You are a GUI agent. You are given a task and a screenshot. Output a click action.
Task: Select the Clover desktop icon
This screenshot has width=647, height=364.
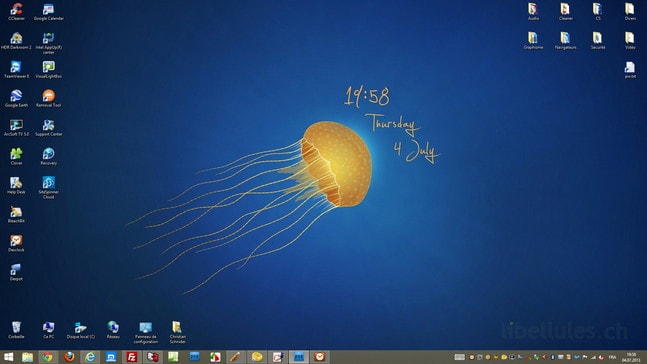pos(17,156)
